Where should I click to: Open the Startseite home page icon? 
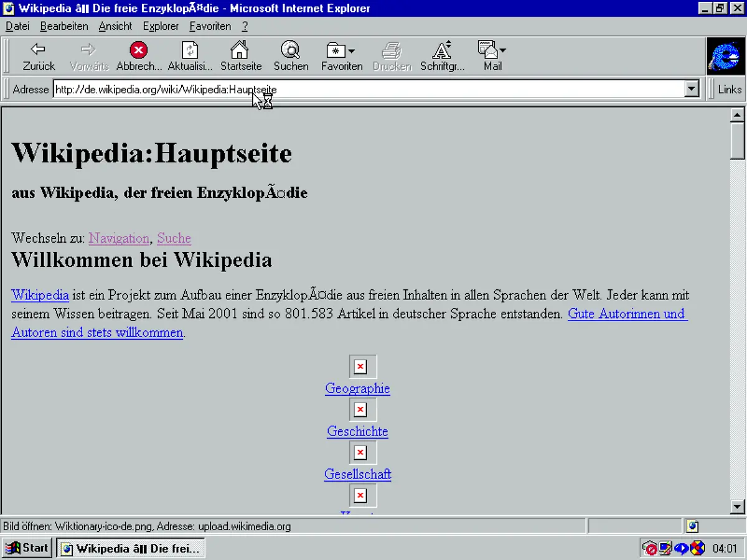240,50
